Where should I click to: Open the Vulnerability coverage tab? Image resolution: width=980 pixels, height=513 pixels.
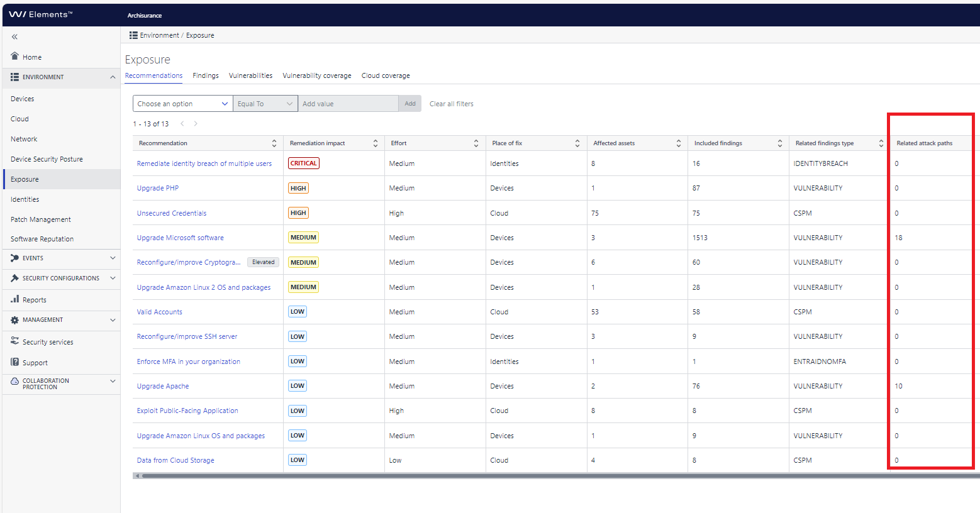317,75
